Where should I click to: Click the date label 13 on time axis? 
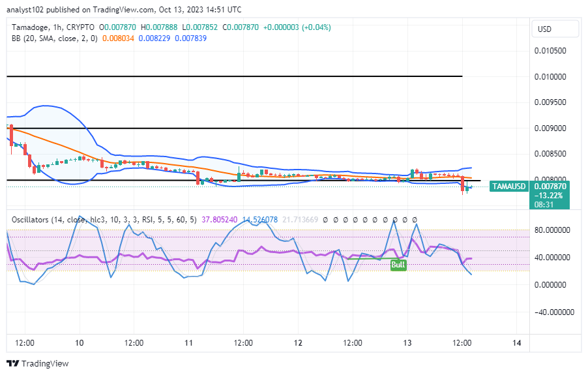[x=407, y=343]
